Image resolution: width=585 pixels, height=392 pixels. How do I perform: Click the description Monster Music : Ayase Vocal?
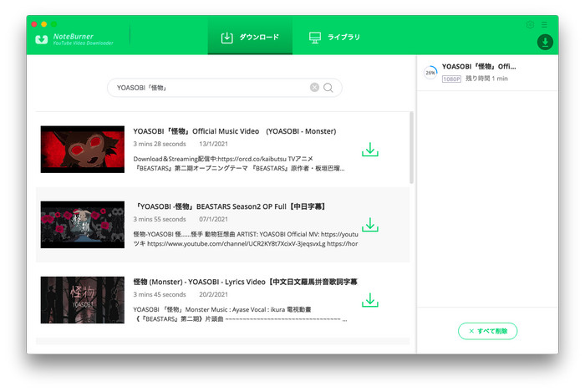pyautogui.click(x=240, y=314)
